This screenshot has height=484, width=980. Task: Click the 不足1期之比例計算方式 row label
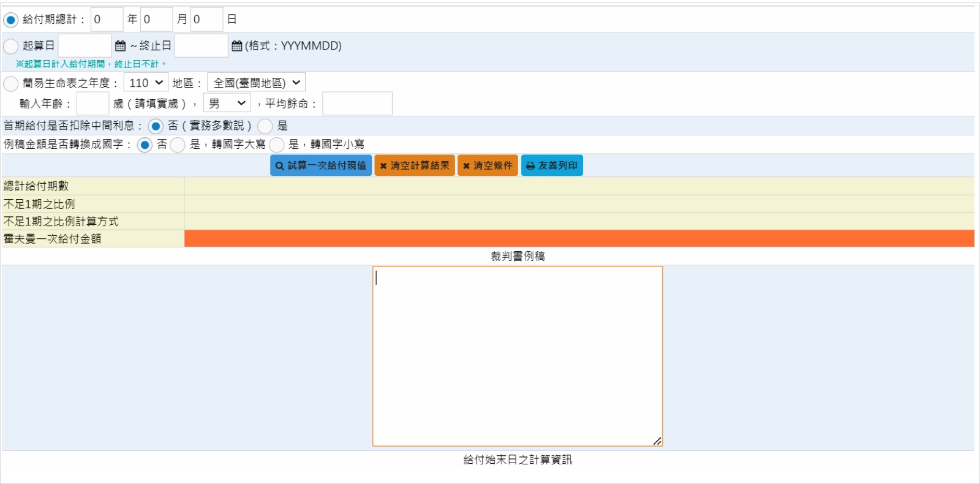[61, 222]
